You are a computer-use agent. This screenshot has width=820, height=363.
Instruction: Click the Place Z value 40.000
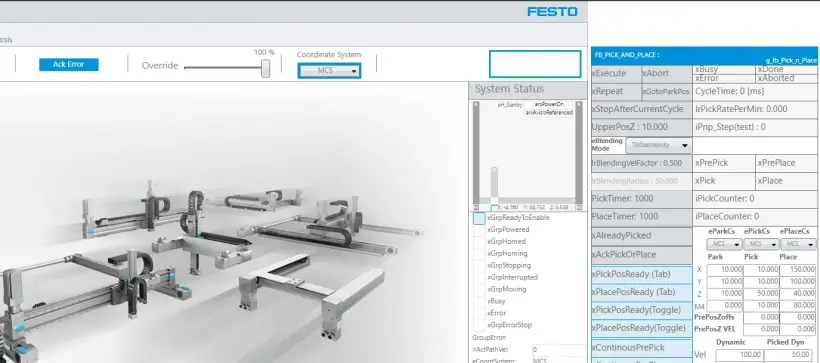click(798, 293)
